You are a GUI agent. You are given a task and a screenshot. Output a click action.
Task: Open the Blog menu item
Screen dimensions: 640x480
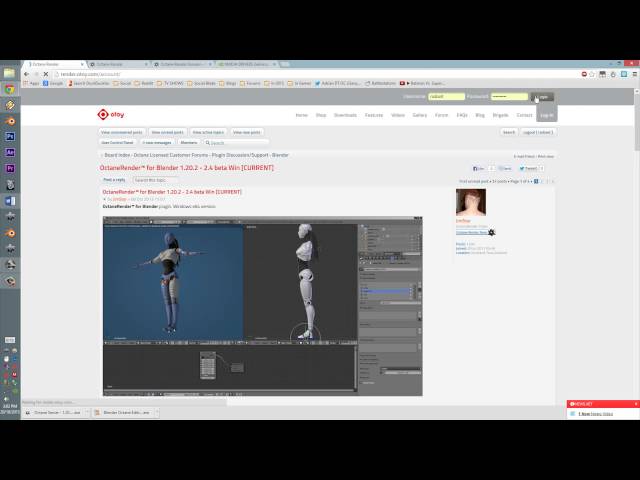pyautogui.click(x=480, y=115)
